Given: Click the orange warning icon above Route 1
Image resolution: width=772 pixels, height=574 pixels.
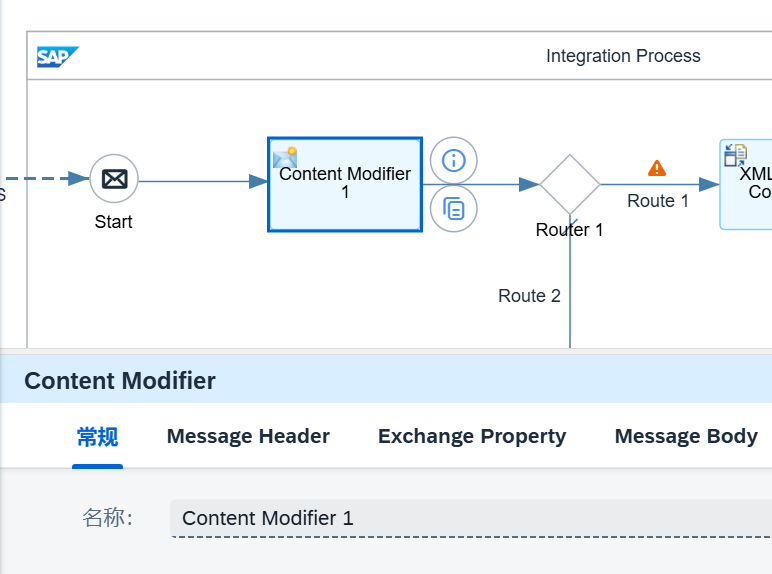Looking at the screenshot, I should pos(657,168).
